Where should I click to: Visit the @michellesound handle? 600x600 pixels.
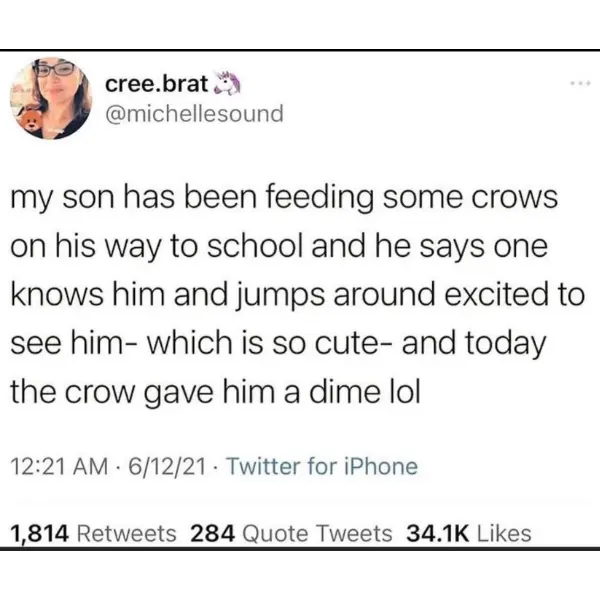click(193, 114)
